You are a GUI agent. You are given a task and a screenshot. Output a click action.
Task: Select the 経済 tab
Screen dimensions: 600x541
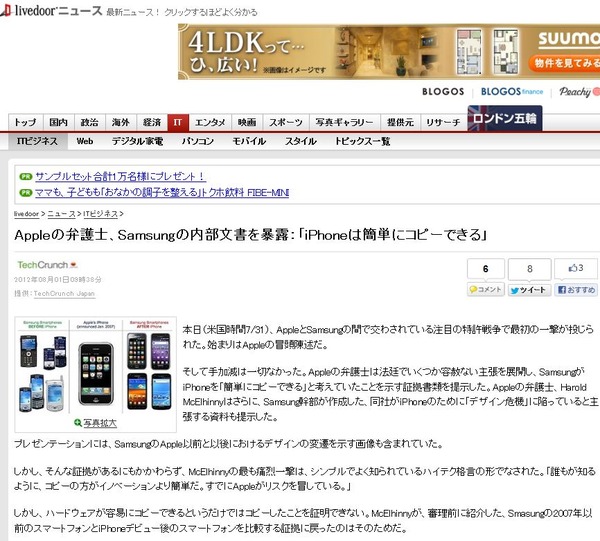tap(152, 122)
